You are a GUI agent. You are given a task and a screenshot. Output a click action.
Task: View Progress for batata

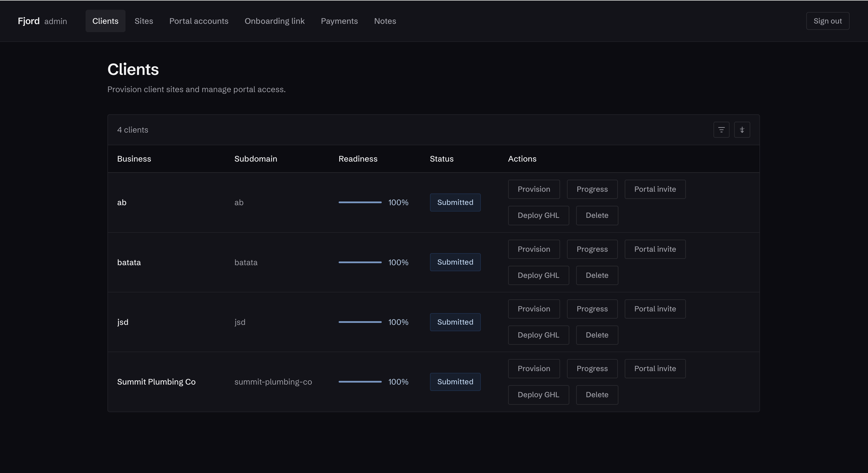[x=592, y=249]
